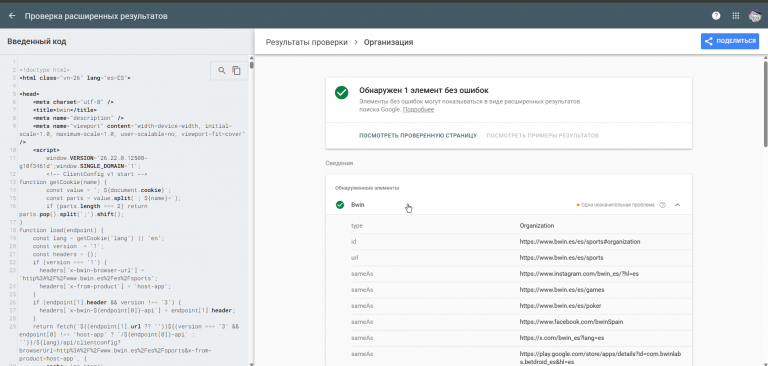Click the green checkmark for no errors

341,93
